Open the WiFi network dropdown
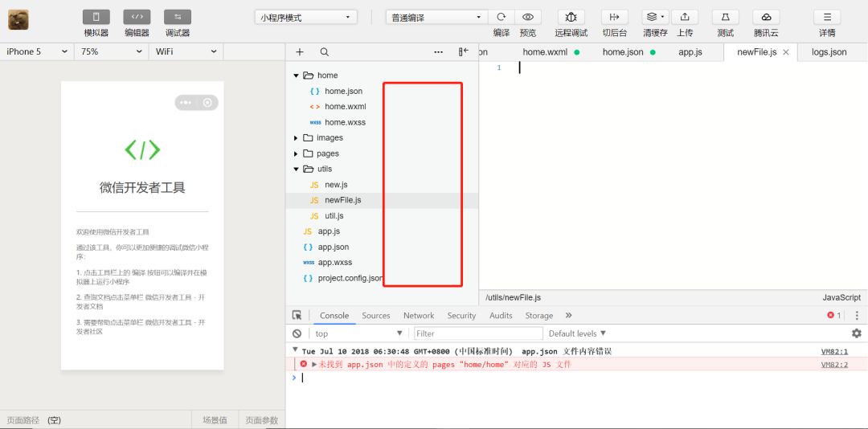Viewport: 868px width, 429px height. tap(186, 51)
